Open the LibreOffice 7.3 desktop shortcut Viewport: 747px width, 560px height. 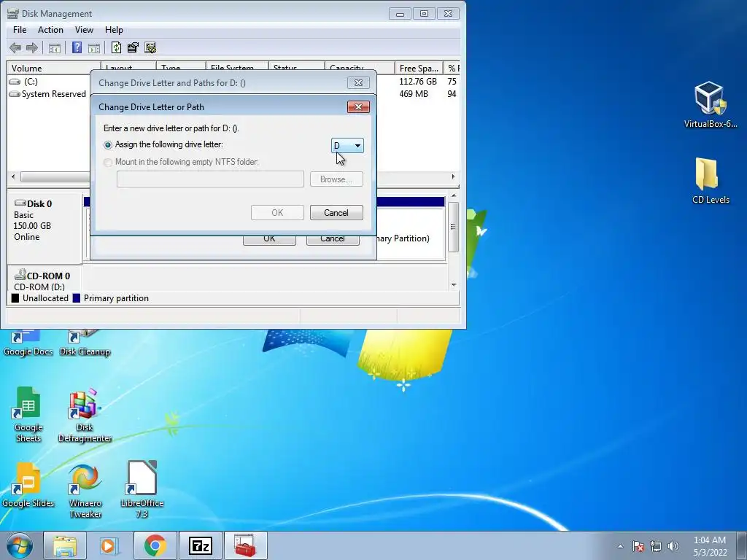(142, 491)
